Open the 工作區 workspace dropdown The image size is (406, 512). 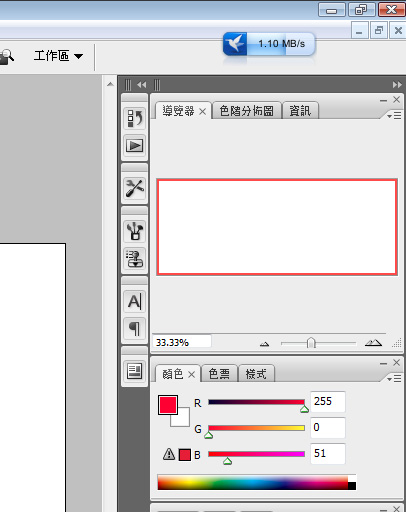(x=58, y=56)
